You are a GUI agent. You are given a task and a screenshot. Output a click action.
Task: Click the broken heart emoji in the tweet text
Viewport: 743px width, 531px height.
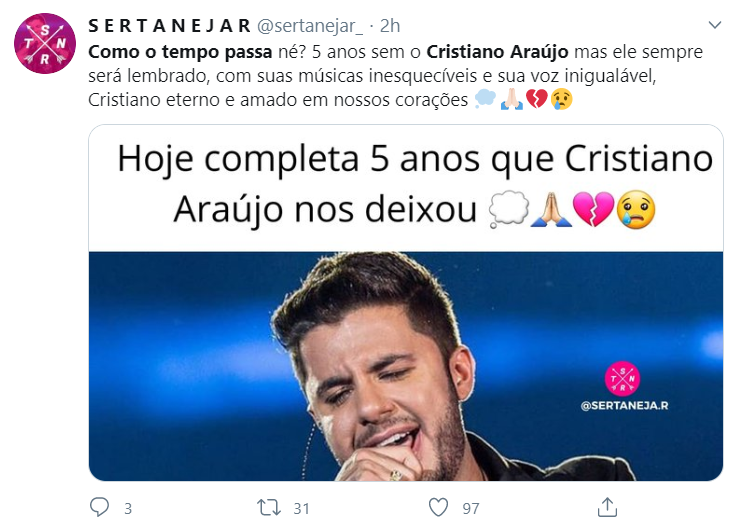tap(536, 99)
